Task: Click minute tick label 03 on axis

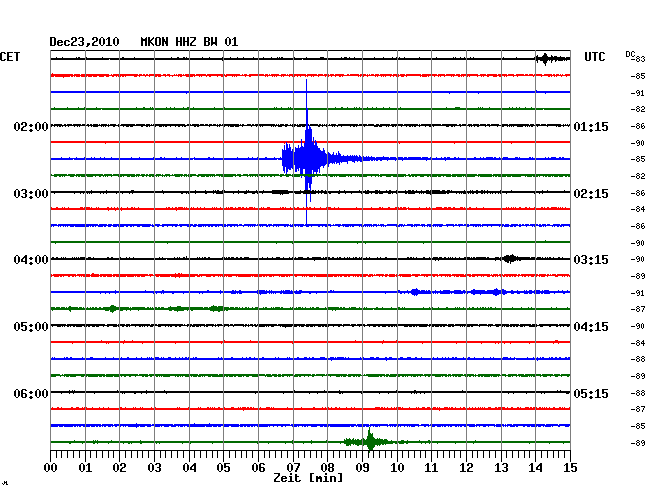Action: coord(154,468)
